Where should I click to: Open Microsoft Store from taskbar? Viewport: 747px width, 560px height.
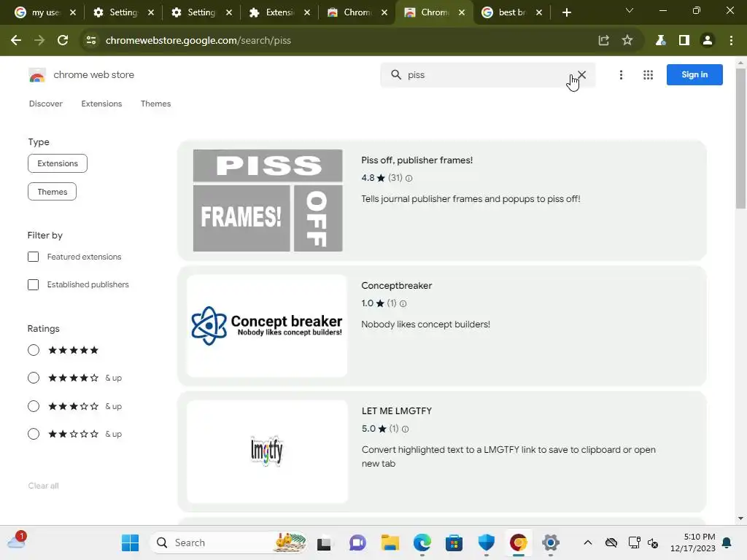click(454, 542)
